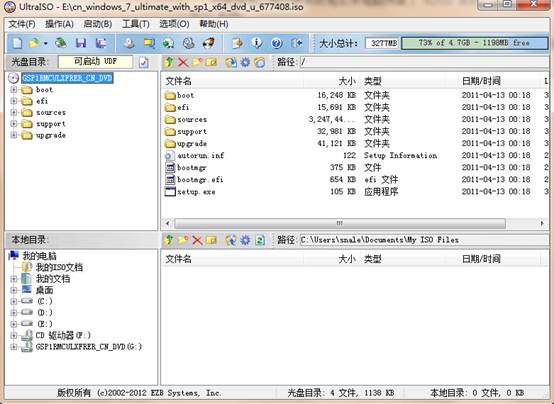Image resolution: width=554 pixels, height=404 pixels.
Task: Select setup.exe in the file list
Action: 196,192
